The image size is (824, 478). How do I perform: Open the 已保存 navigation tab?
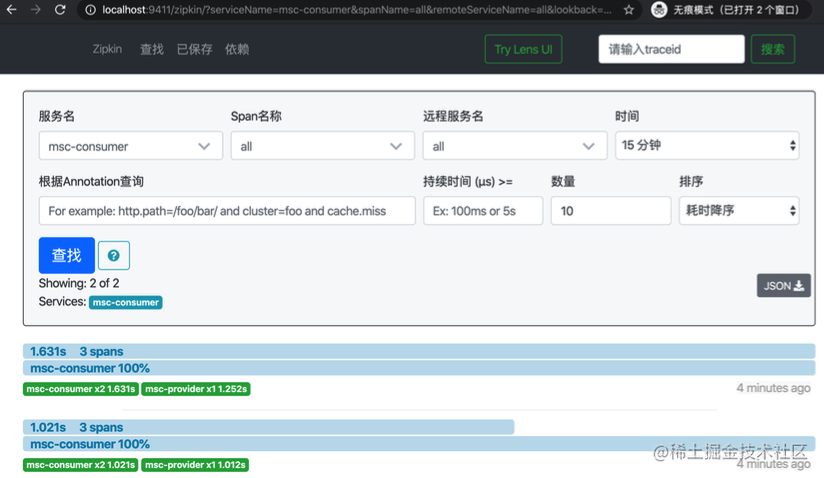tap(194, 49)
